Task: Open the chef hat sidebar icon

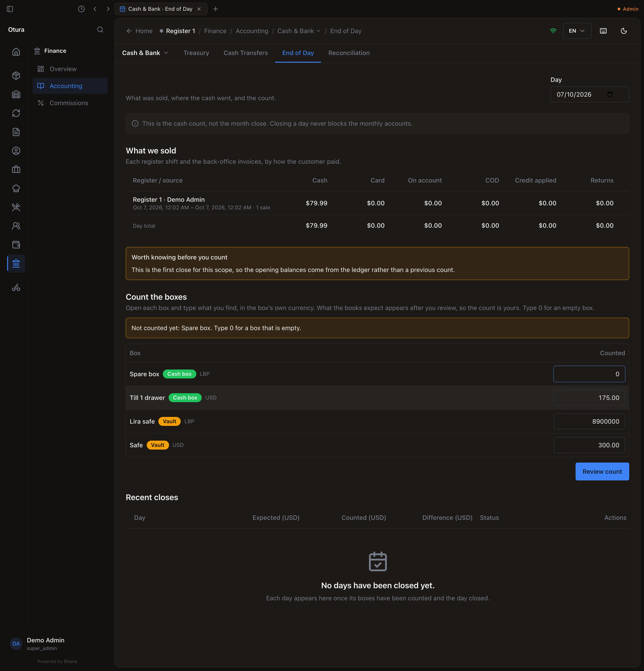Action: pyautogui.click(x=16, y=188)
